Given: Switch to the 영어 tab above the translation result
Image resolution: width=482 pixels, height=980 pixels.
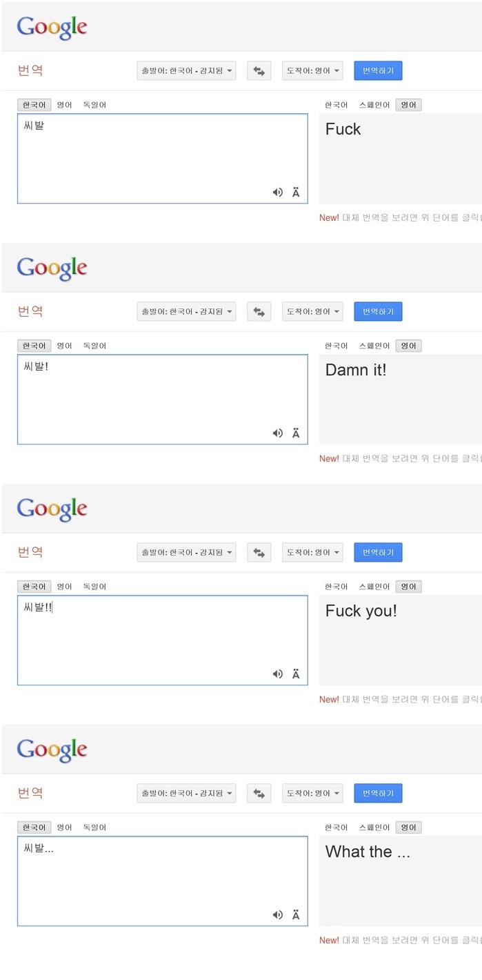Looking at the screenshot, I should 408,104.
